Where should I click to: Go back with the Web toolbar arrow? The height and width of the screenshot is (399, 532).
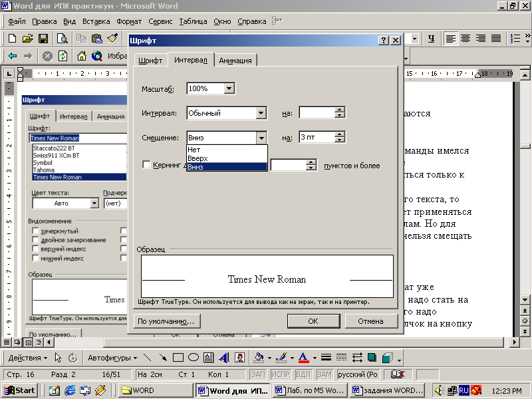pos(13,56)
